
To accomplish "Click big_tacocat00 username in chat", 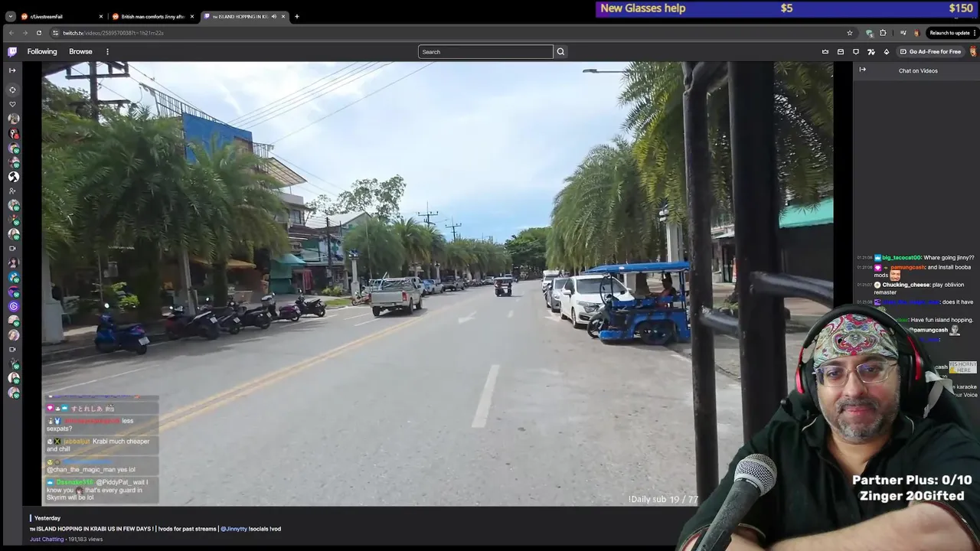I will click(x=902, y=258).
